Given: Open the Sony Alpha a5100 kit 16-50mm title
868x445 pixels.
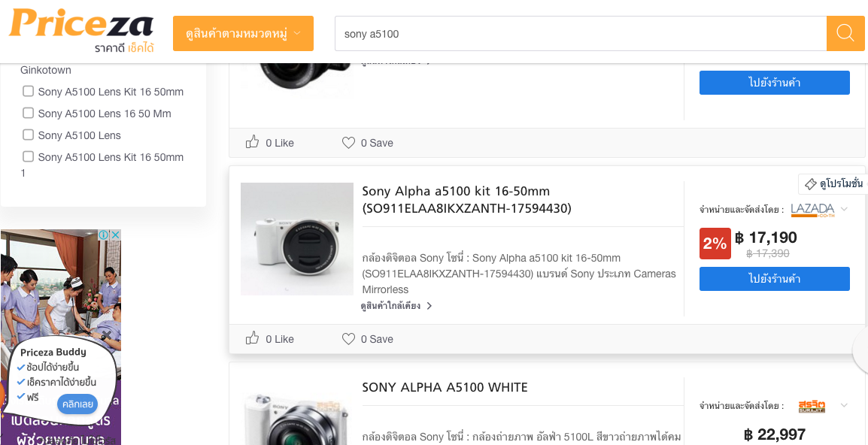Looking at the screenshot, I should point(466,200).
